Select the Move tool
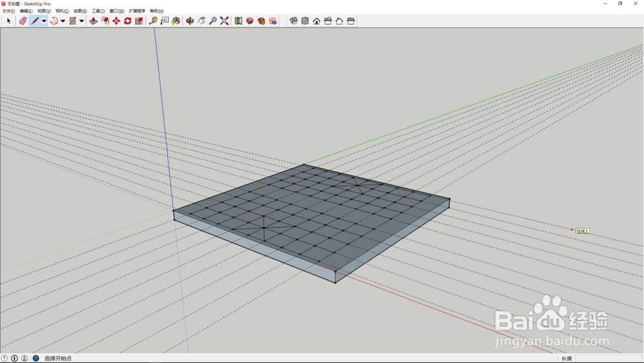Image resolution: width=644 pixels, height=363 pixels. 117,21
